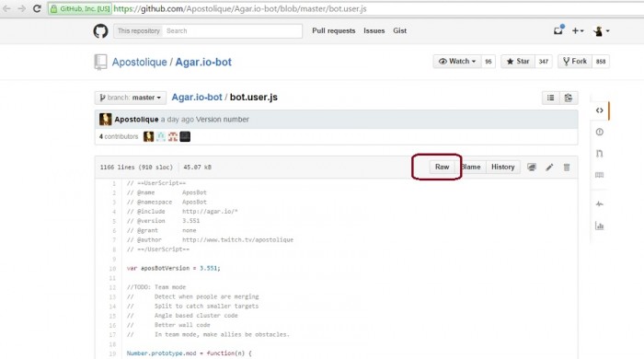
Task: Open file in desktop client icon
Action: click(532, 168)
